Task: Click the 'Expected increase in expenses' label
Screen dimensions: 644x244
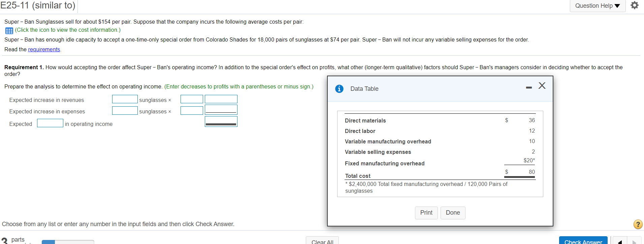Action: click(x=47, y=112)
